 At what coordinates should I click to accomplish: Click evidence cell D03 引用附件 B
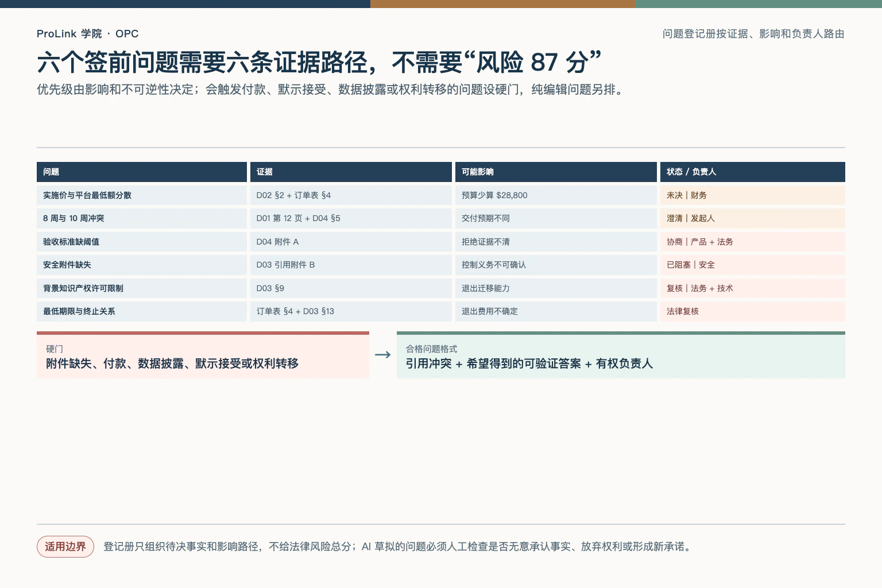click(351, 265)
